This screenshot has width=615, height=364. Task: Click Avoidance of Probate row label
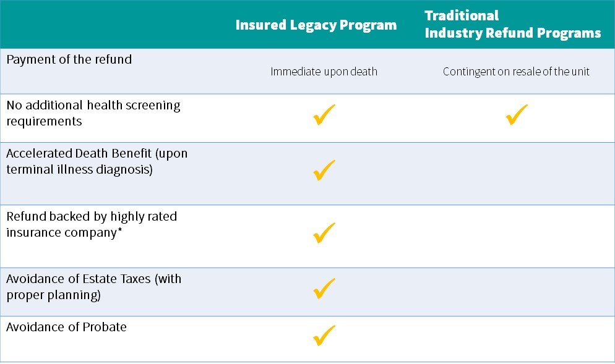coord(66,327)
